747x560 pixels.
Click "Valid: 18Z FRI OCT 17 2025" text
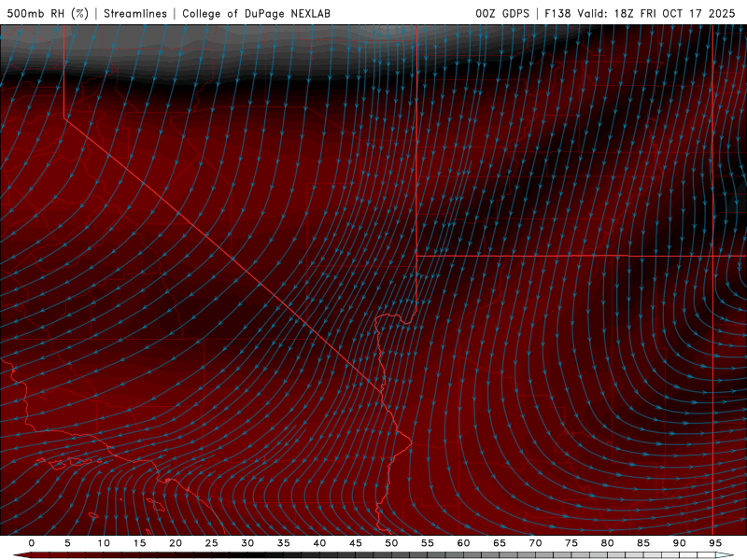tap(656, 13)
